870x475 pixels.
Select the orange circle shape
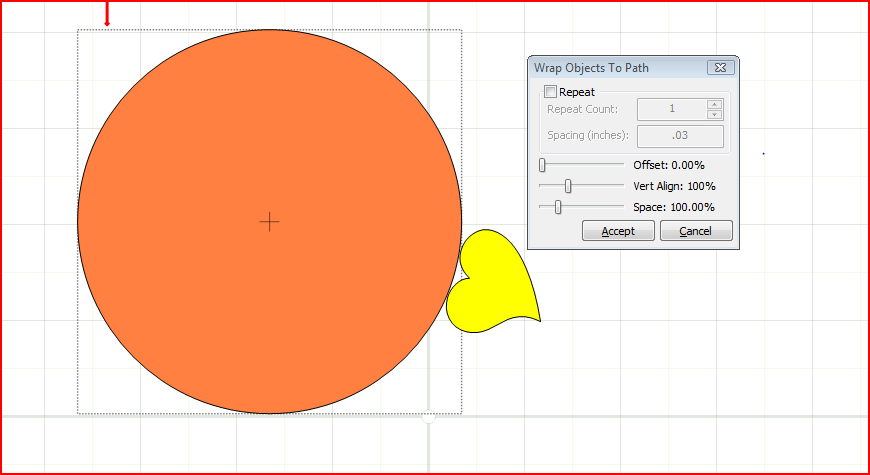tap(269, 221)
